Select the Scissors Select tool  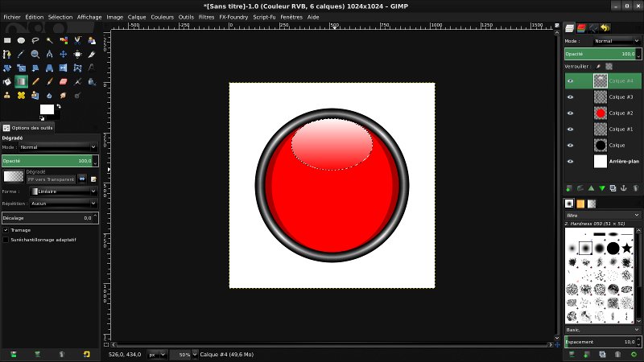click(77, 40)
